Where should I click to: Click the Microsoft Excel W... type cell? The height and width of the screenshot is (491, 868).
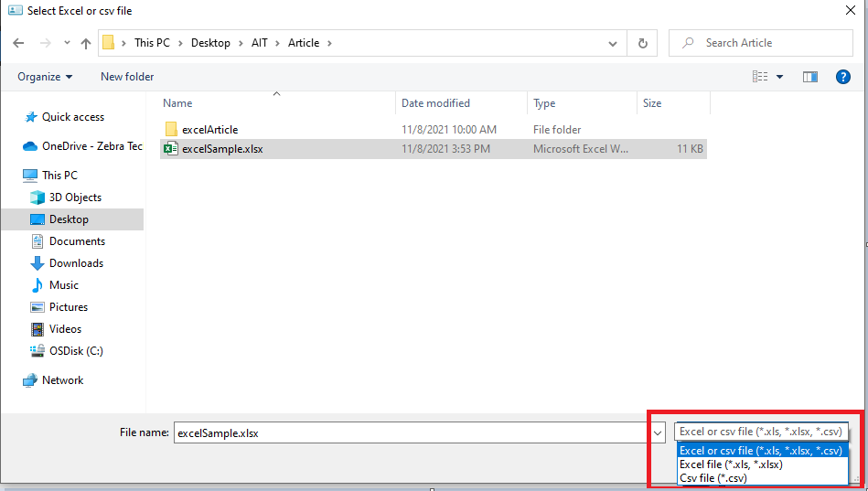pos(581,149)
